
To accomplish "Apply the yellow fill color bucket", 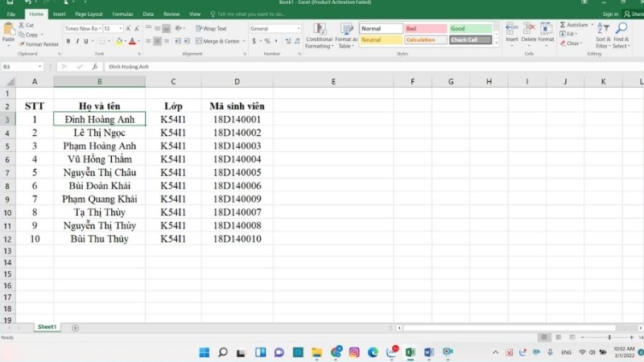I will click(119, 41).
